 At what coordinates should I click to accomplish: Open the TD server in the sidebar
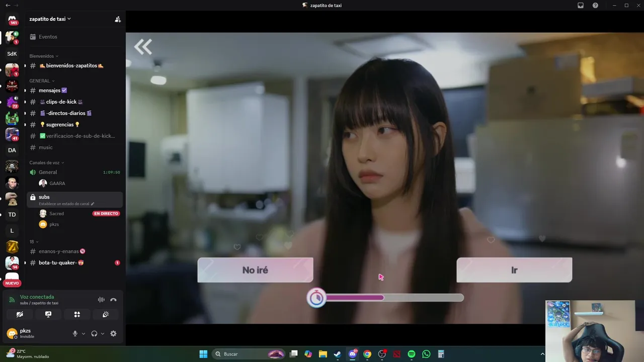(x=12, y=215)
